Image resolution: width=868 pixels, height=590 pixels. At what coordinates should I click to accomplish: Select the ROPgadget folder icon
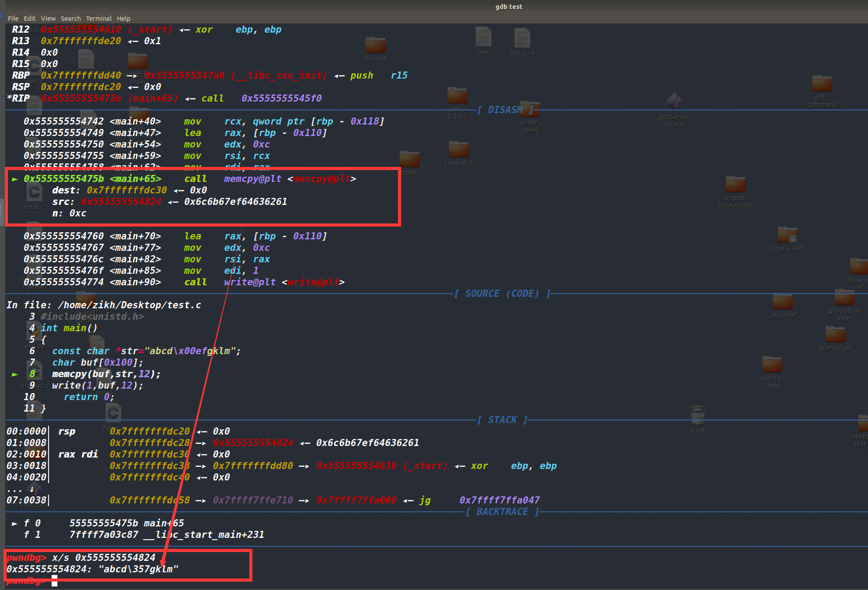pos(835,338)
